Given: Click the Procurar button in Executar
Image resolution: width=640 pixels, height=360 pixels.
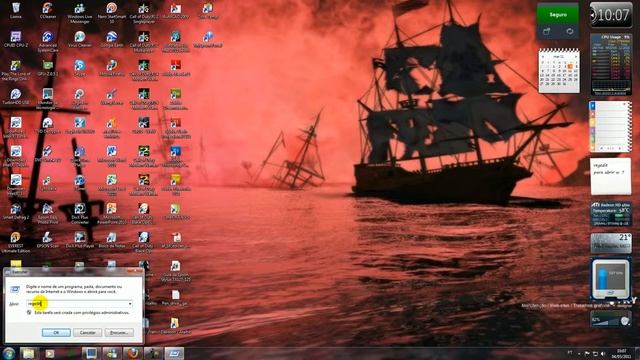Looking at the screenshot, I should [x=119, y=333].
